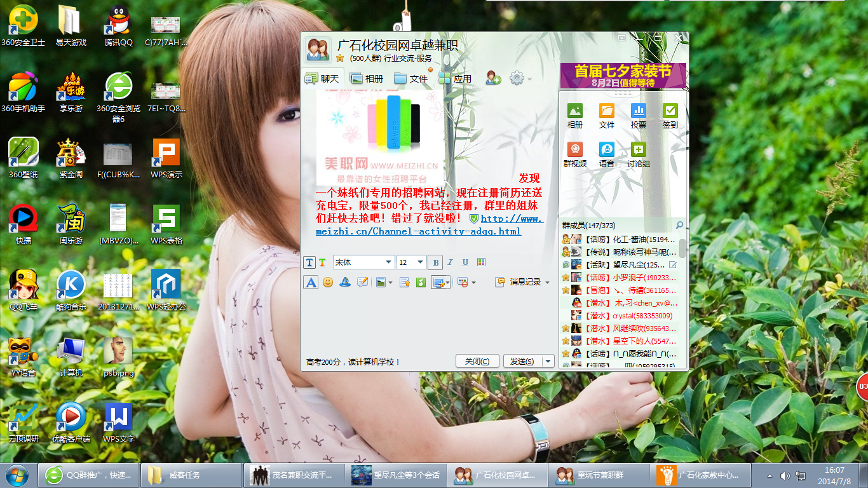
Task: Expand the 消息记录 message history dropdown
Action: click(548, 282)
